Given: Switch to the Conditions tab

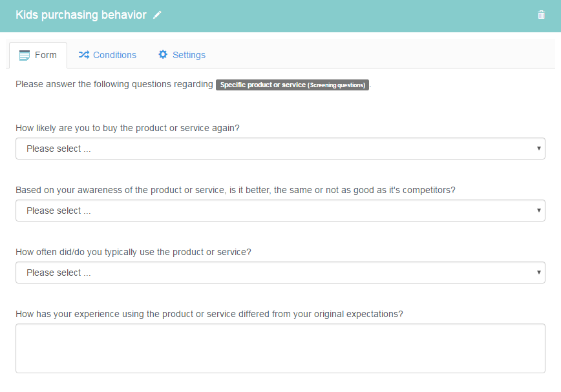Looking at the screenshot, I should coord(107,55).
